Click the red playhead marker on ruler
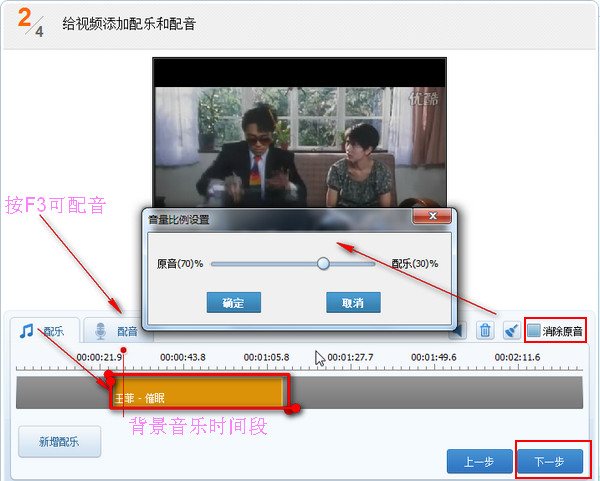 pyautogui.click(x=123, y=350)
